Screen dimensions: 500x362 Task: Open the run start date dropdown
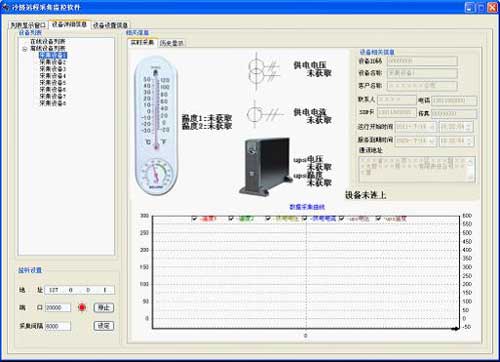coord(432,127)
